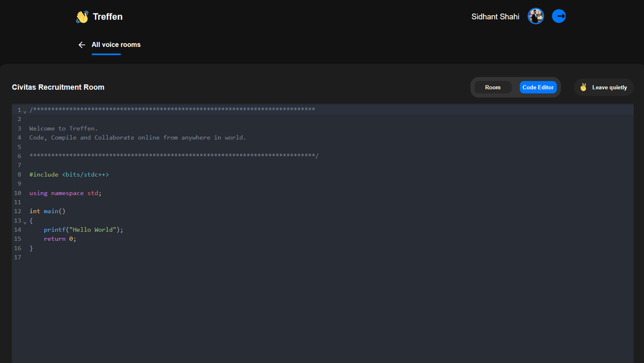Click line number 10 in the gutter
644x363 pixels.
[18, 193]
